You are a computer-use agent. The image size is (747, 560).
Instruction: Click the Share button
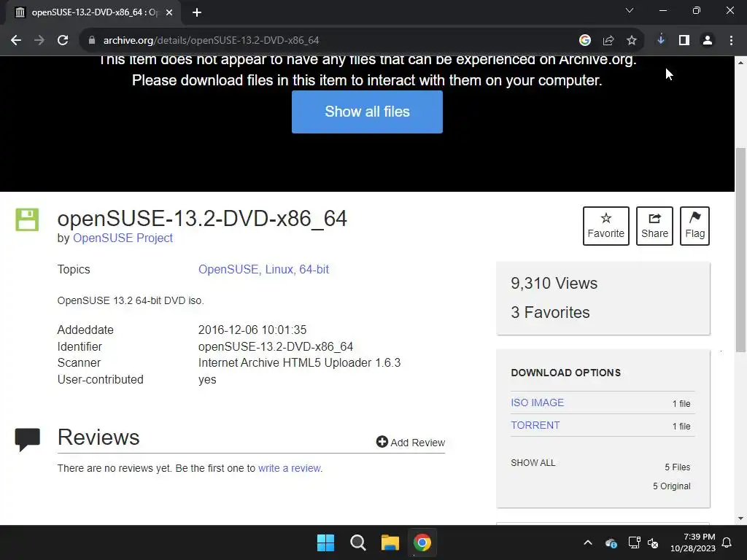(x=654, y=226)
